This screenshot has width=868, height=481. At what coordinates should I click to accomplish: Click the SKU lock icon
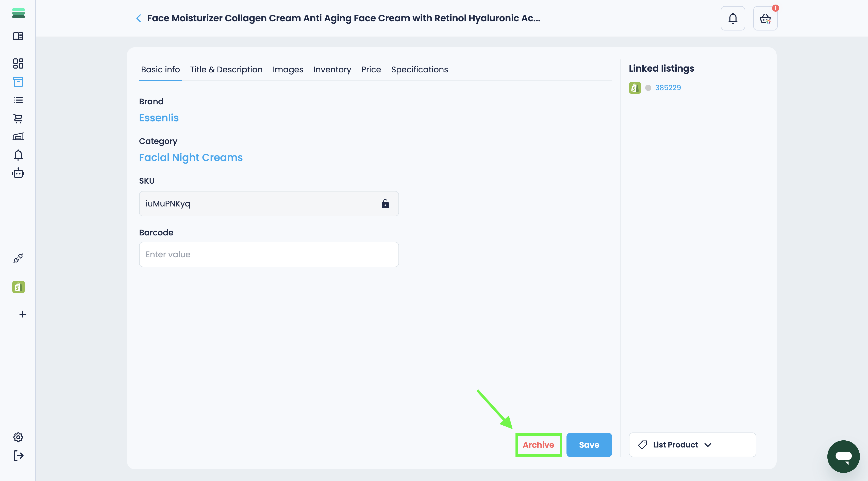(x=385, y=204)
